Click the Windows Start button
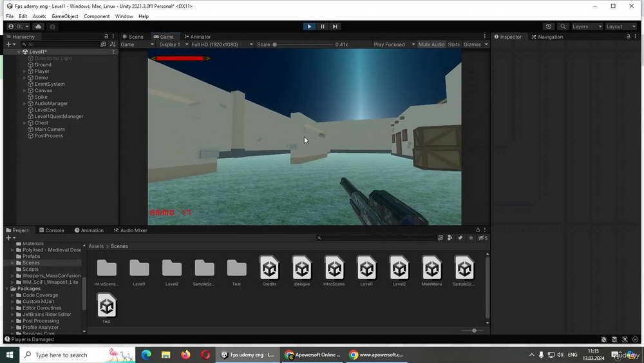The width and height of the screenshot is (644, 363). click(10, 355)
